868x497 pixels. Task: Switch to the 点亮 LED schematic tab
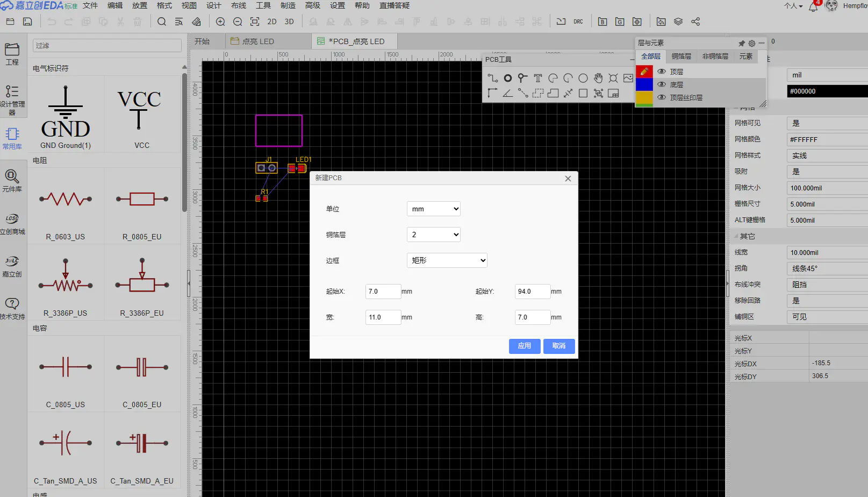click(253, 41)
